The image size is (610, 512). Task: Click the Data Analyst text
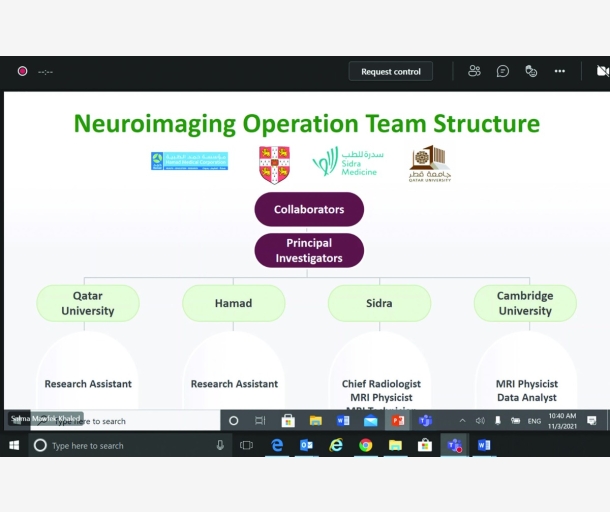pyautogui.click(x=527, y=398)
